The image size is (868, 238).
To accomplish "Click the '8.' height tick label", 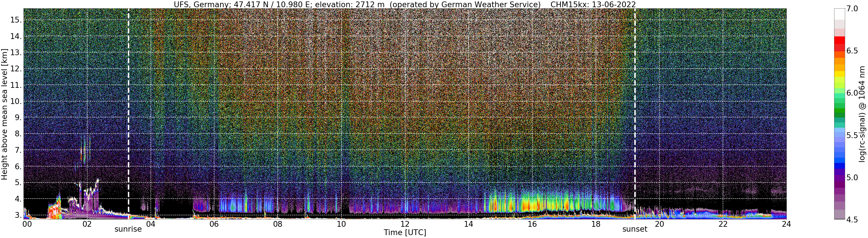I will tap(18, 134).
